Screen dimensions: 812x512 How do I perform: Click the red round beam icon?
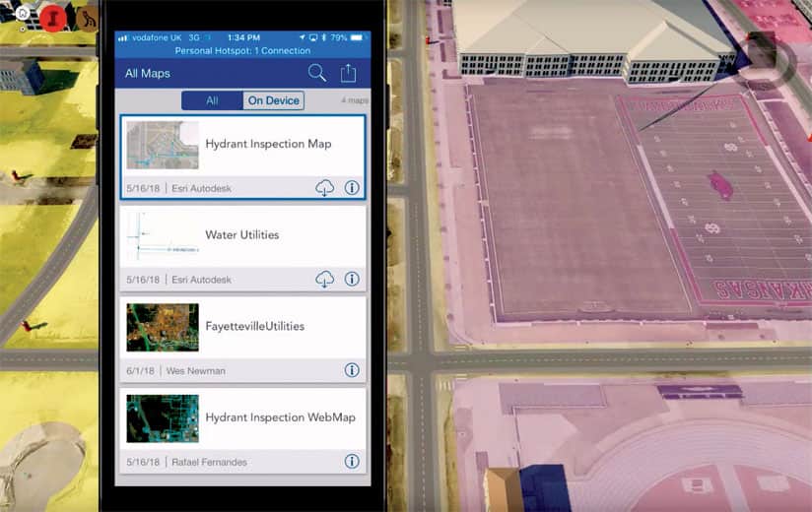(x=53, y=18)
